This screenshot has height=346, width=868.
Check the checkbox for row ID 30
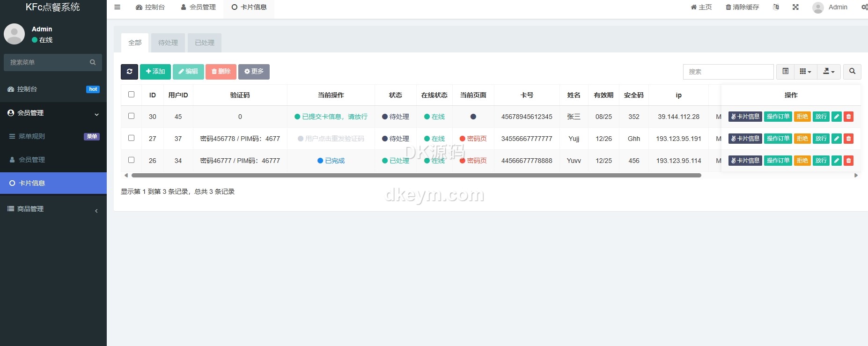[131, 116]
